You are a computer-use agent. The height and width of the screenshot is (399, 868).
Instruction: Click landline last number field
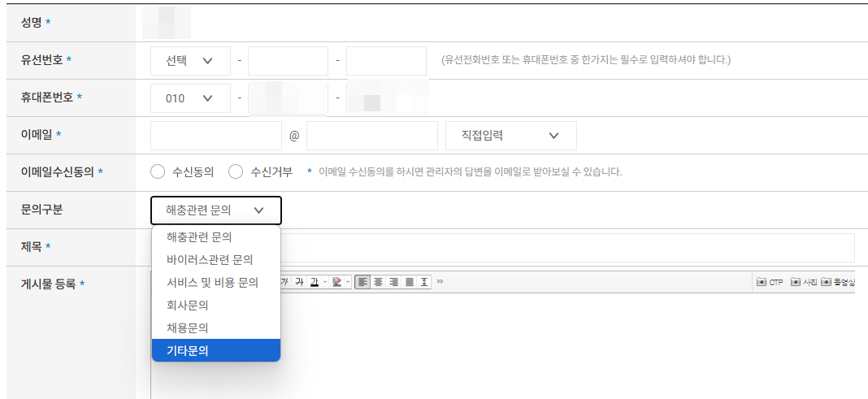click(x=386, y=61)
